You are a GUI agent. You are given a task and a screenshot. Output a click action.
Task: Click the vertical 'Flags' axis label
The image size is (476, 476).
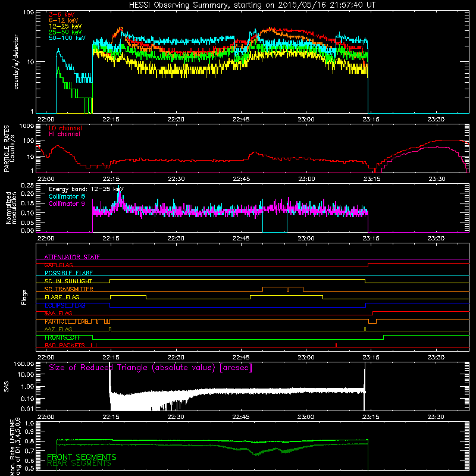(x=24, y=297)
